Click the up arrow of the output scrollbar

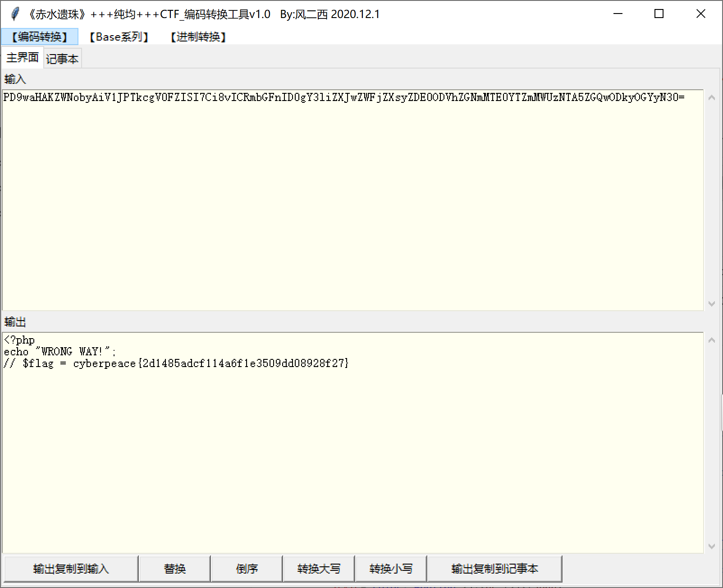click(x=711, y=340)
